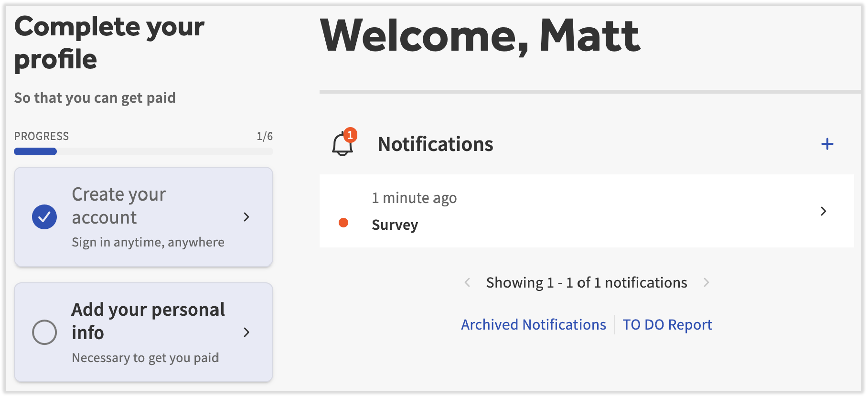The width and height of the screenshot is (868, 398).
Task: Open the Complete your profile panel
Action: 109,42
